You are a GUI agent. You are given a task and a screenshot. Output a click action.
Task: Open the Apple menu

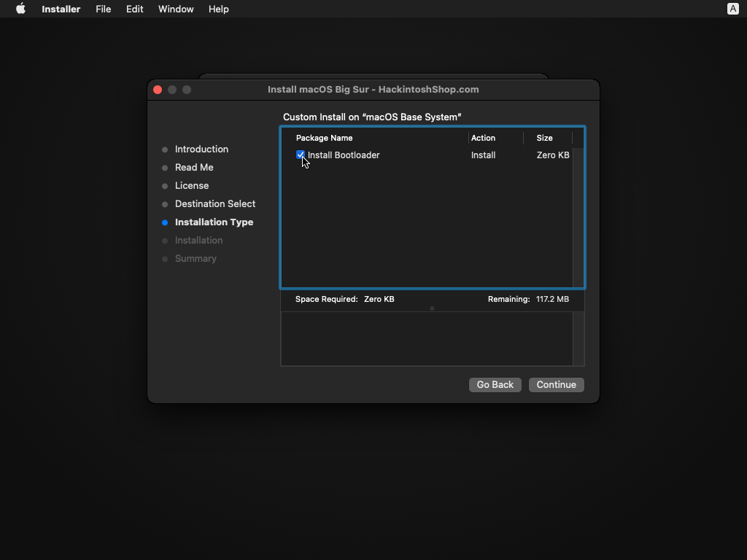(x=20, y=9)
